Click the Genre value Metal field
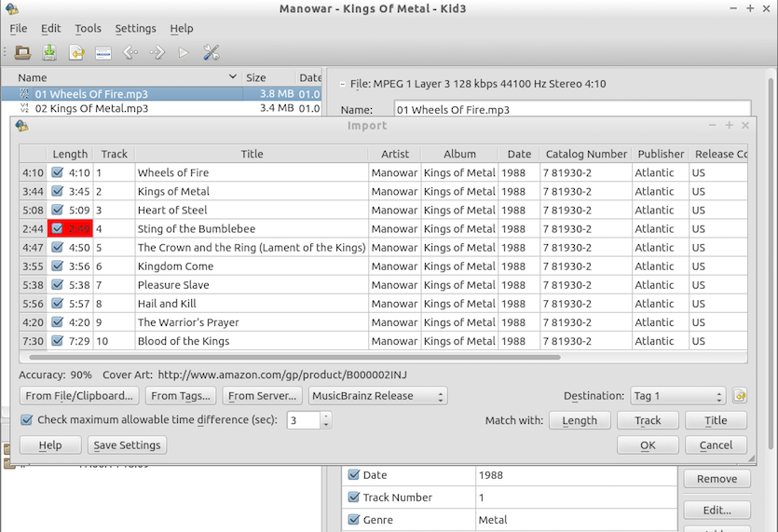Viewport: 778px width, 532px height. coord(576,520)
